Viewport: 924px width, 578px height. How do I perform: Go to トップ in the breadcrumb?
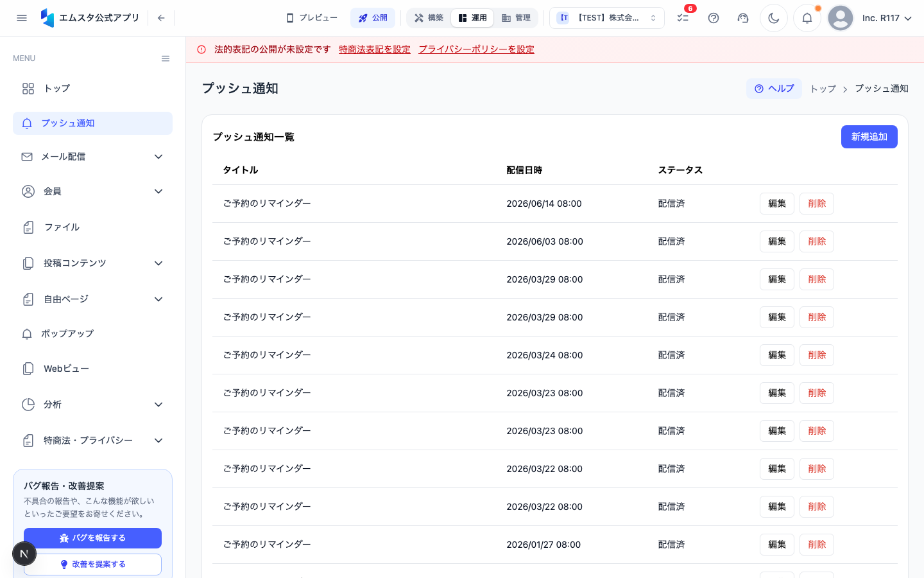coord(823,89)
